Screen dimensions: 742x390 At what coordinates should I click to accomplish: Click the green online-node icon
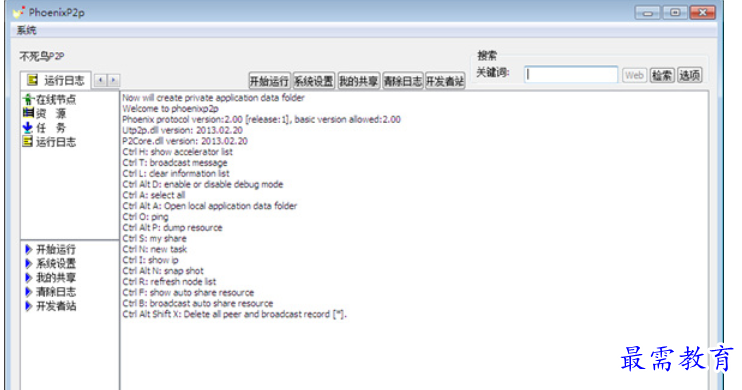[28, 99]
